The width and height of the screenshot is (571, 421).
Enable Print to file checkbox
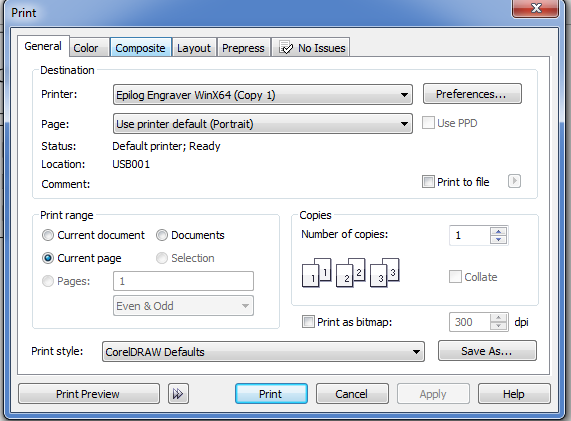pos(428,181)
